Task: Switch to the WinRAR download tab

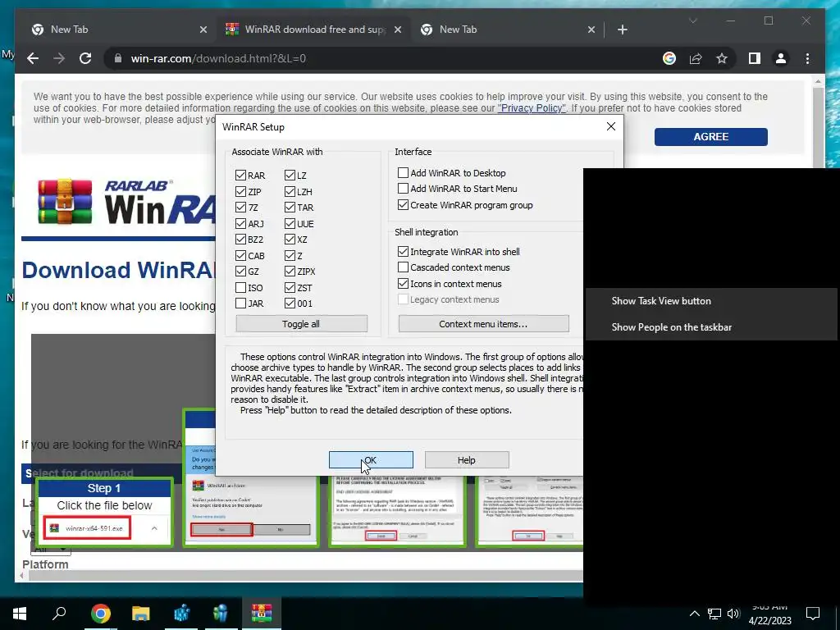Action: point(314,30)
